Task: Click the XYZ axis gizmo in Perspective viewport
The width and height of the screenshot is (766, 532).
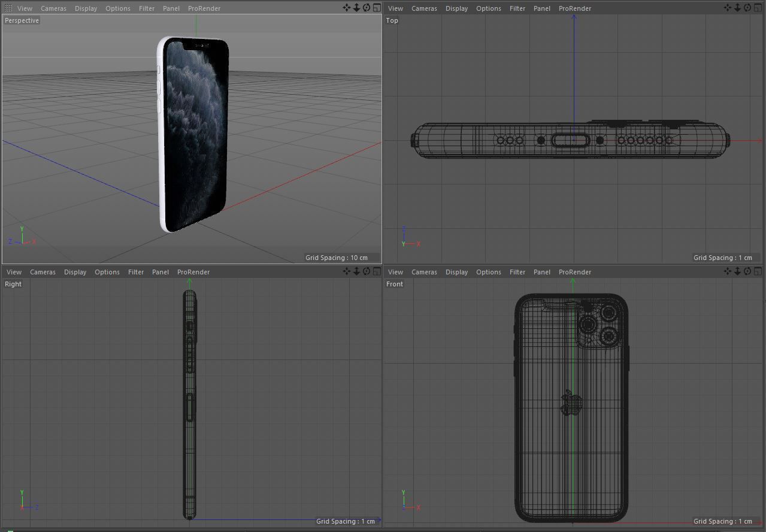Action: click(22, 236)
